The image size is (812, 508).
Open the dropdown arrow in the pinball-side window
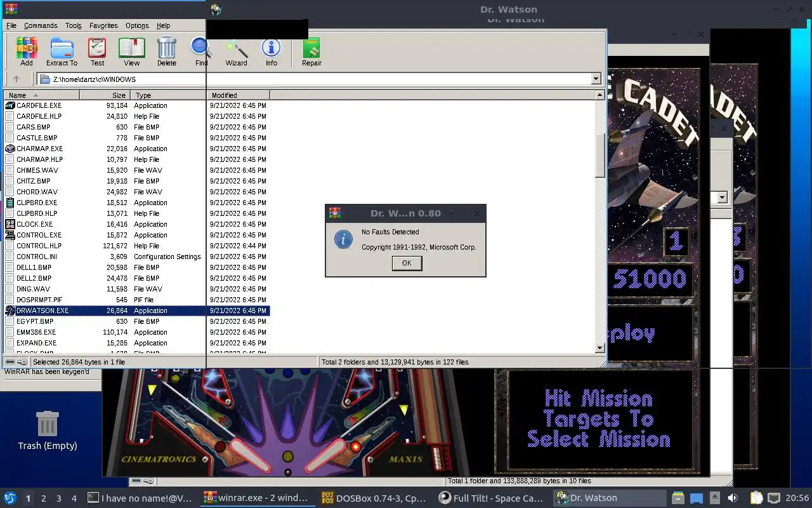click(x=721, y=197)
